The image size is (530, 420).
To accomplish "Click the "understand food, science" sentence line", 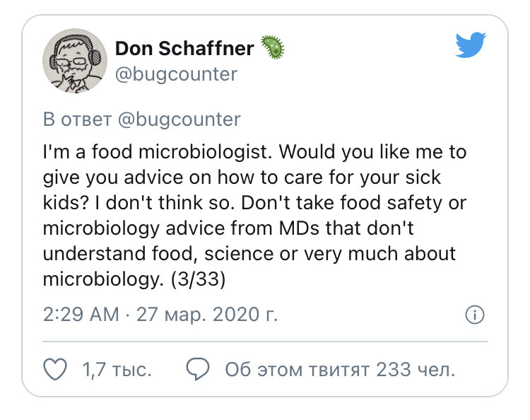I will tap(249, 254).
